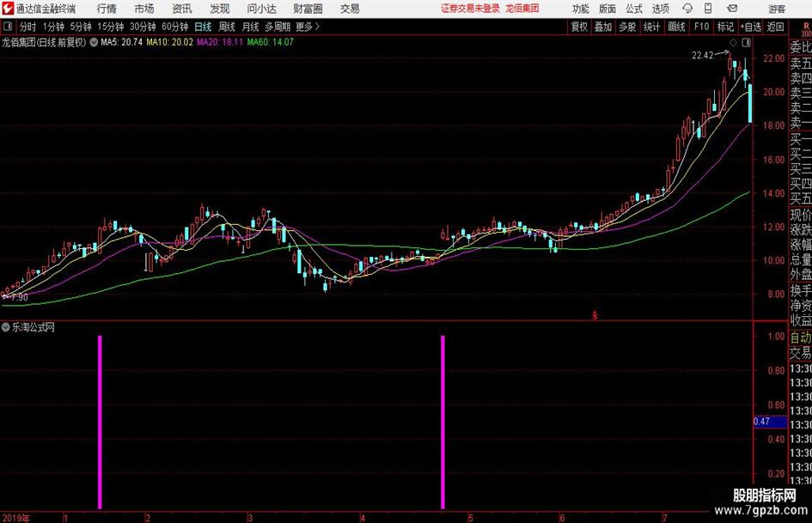812x523 pixels.
Task: Open the 财富圈 menu
Action: click(x=308, y=9)
